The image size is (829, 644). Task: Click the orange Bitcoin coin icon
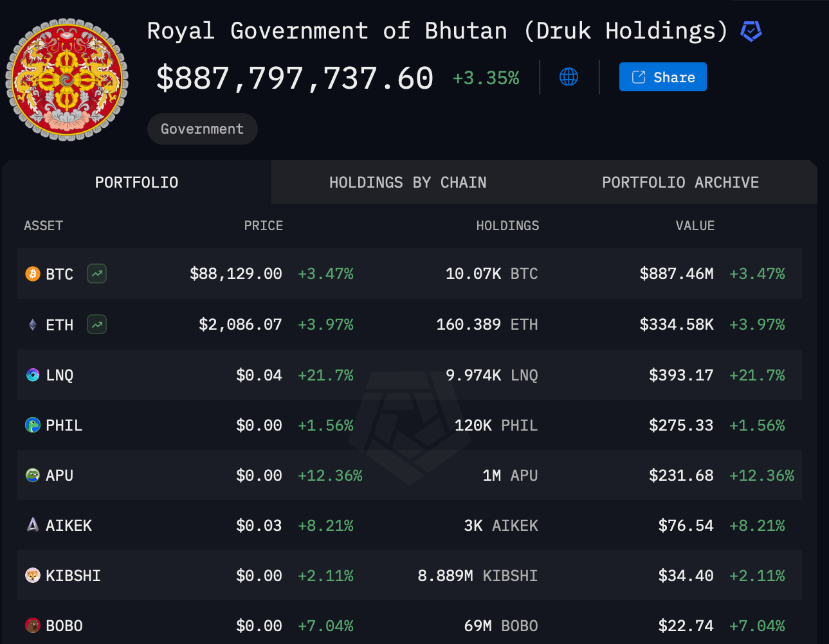pyautogui.click(x=32, y=274)
